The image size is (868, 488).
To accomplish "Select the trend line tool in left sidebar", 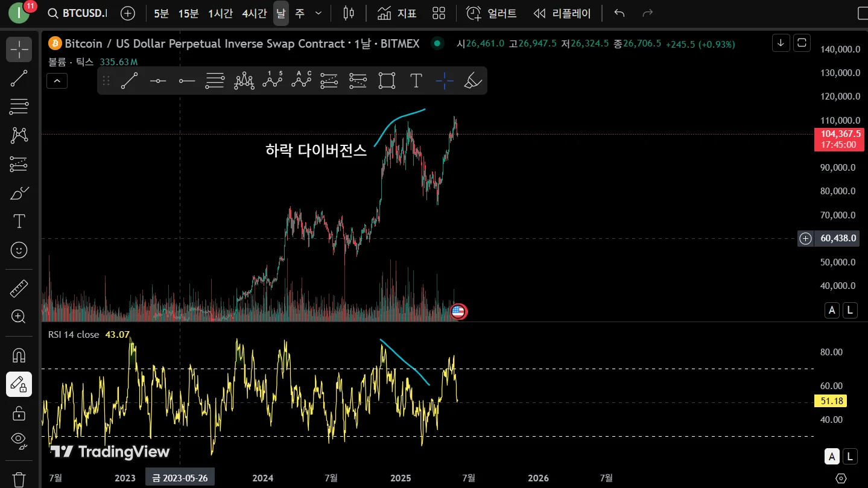I will pyautogui.click(x=19, y=78).
